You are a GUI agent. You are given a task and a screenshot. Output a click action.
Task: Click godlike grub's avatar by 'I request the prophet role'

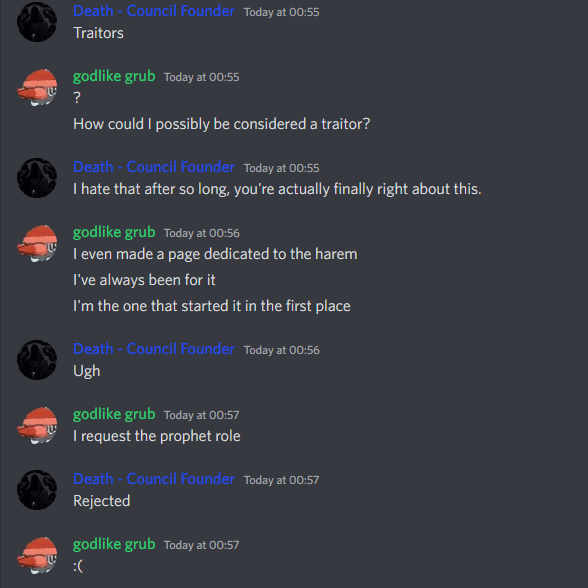(37, 425)
